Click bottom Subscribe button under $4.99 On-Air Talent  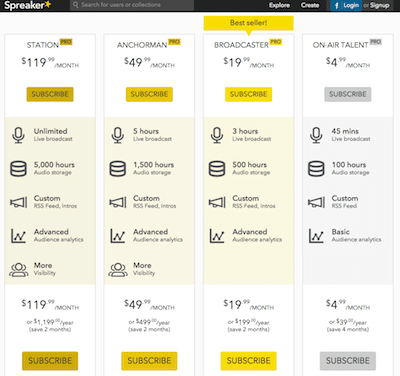348,361
